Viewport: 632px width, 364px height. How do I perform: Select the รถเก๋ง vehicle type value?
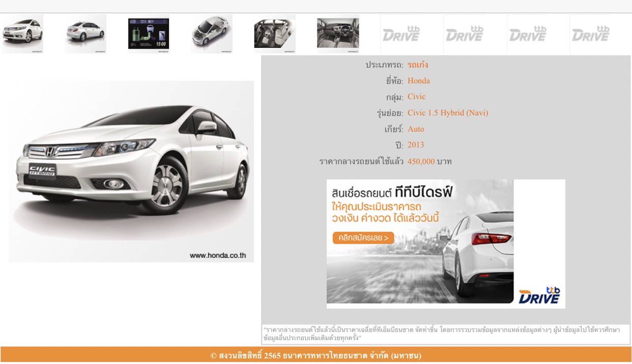pyautogui.click(x=418, y=65)
